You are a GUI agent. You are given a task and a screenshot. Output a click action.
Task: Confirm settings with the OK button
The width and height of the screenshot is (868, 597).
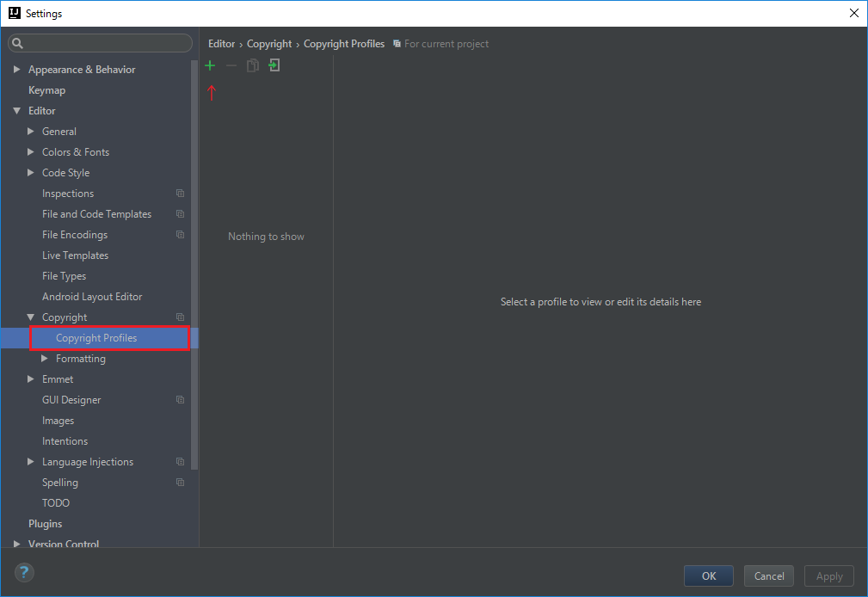(x=708, y=575)
